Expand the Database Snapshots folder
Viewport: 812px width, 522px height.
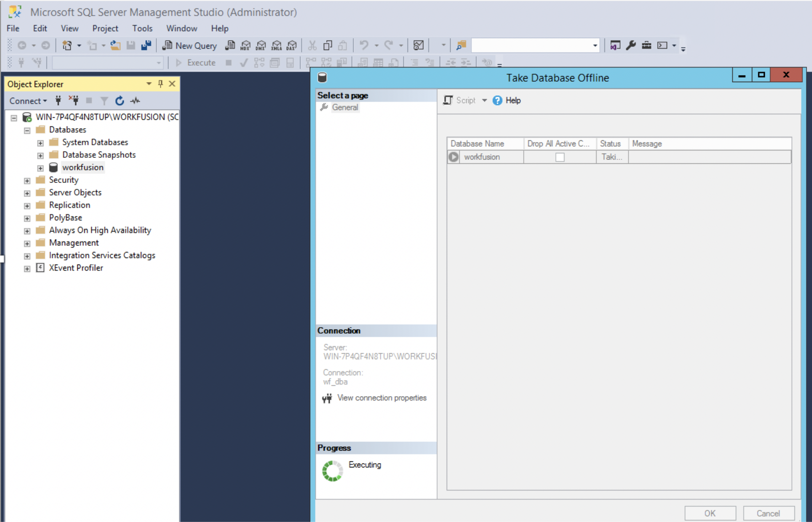[x=40, y=155]
